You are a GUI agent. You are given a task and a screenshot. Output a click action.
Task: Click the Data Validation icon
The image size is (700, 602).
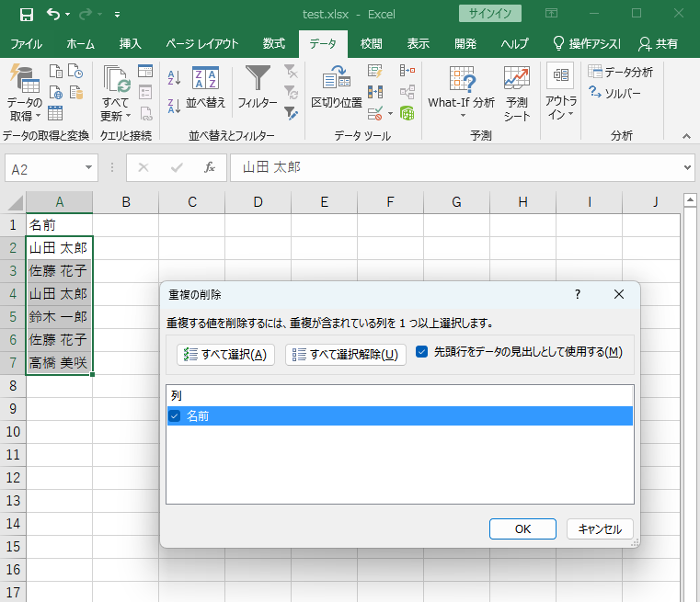point(375,113)
